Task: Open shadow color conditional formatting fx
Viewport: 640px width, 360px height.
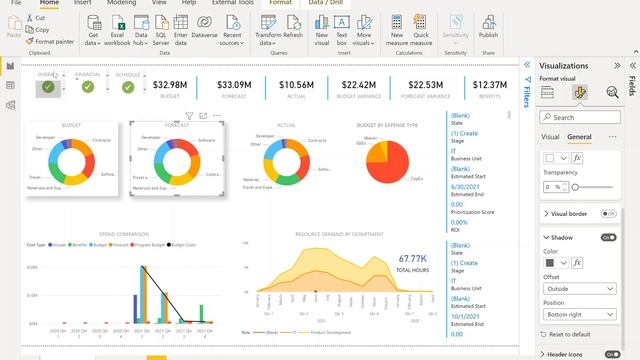Action: click(577, 263)
